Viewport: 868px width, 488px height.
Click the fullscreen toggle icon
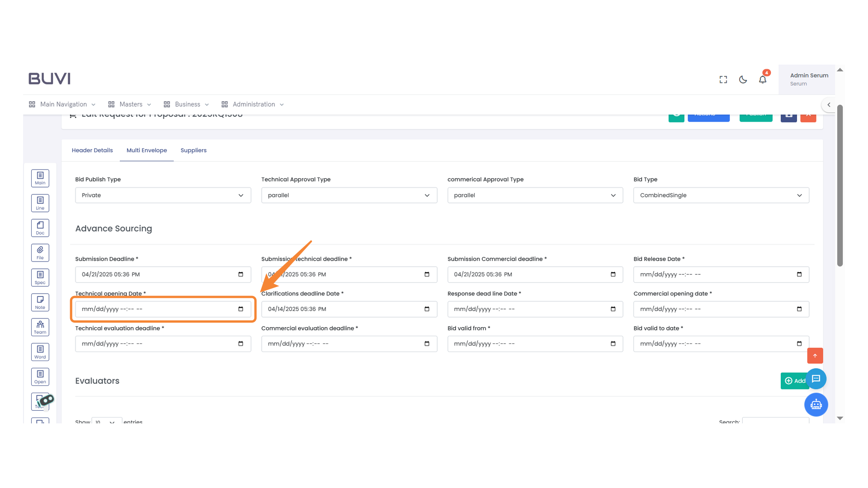pyautogui.click(x=723, y=79)
